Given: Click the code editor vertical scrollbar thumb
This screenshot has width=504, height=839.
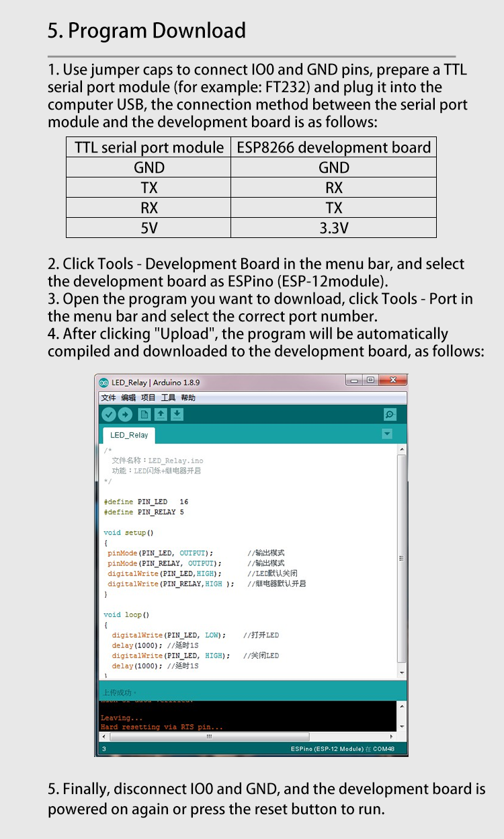Looking at the screenshot, I should 402,558.
